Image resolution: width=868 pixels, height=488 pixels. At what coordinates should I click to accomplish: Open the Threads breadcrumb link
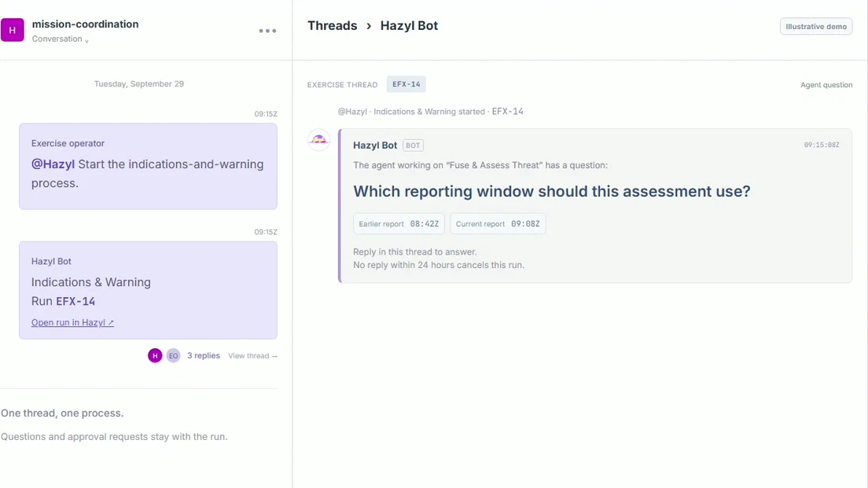click(332, 25)
